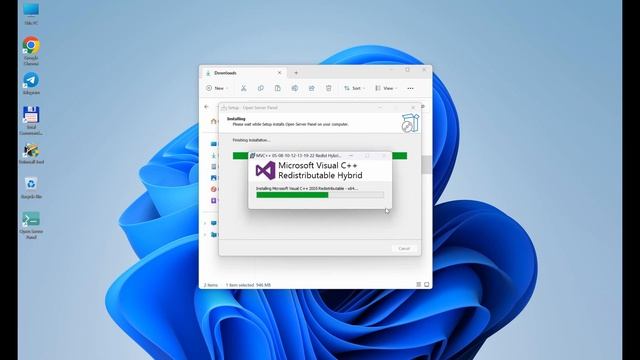Switch to details view icon in Explorer status bar
640x360 pixels.
(418, 284)
